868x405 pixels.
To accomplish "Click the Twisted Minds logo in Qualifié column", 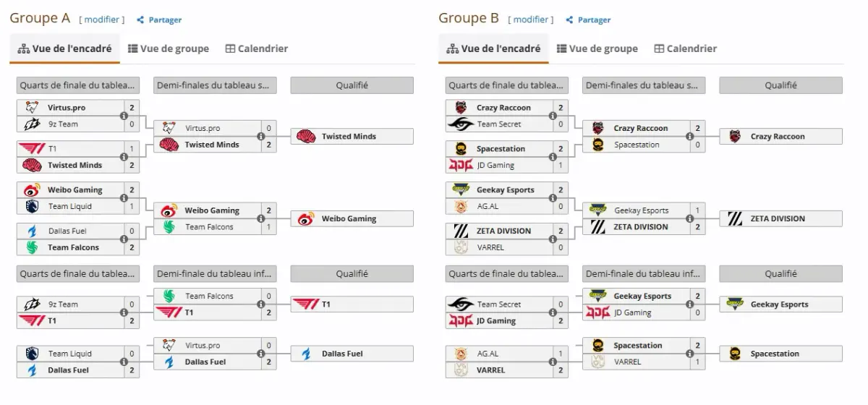I will [306, 136].
